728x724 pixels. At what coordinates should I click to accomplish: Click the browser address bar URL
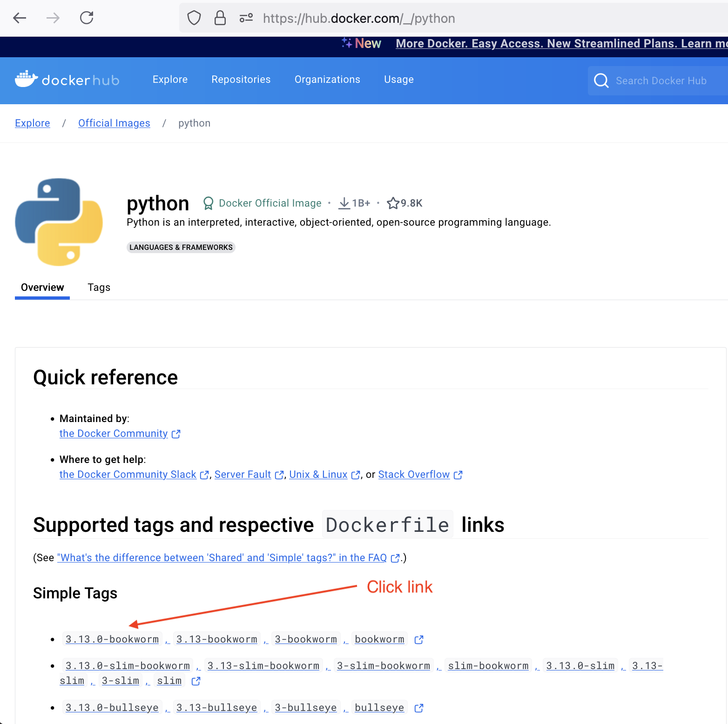coord(359,18)
